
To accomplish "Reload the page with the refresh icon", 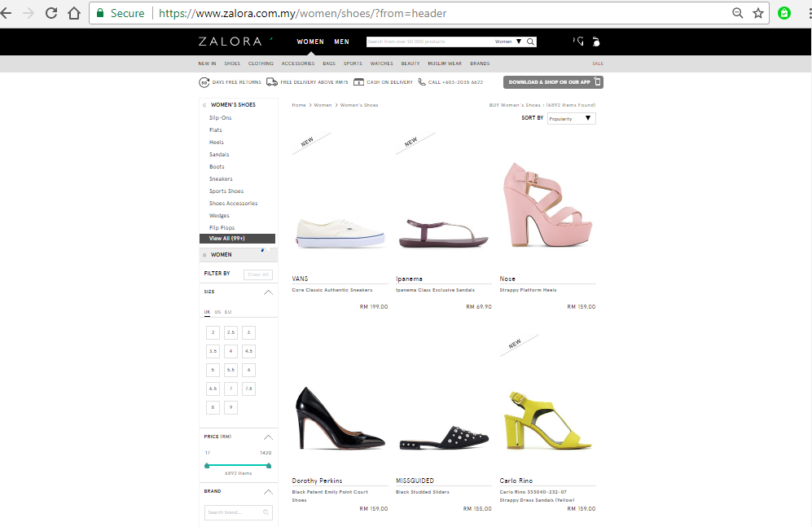I will point(50,13).
